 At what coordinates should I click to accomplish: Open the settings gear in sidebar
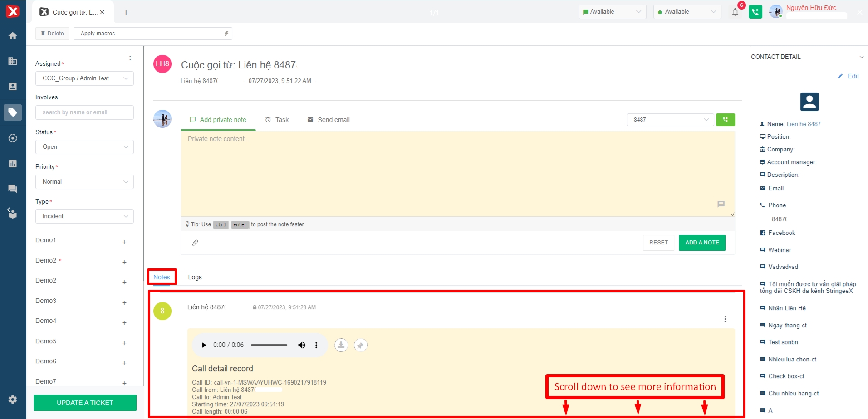pyautogui.click(x=13, y=400)
